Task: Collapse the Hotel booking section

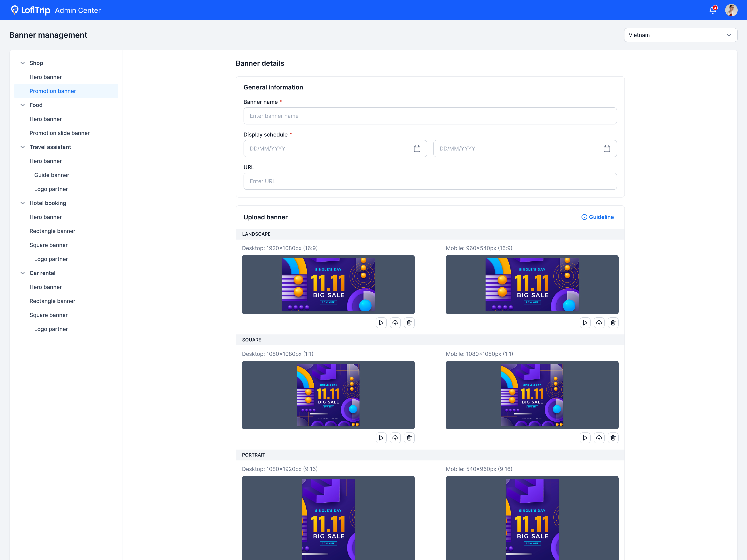Action: pyautogui.click(x=23, y=203)
